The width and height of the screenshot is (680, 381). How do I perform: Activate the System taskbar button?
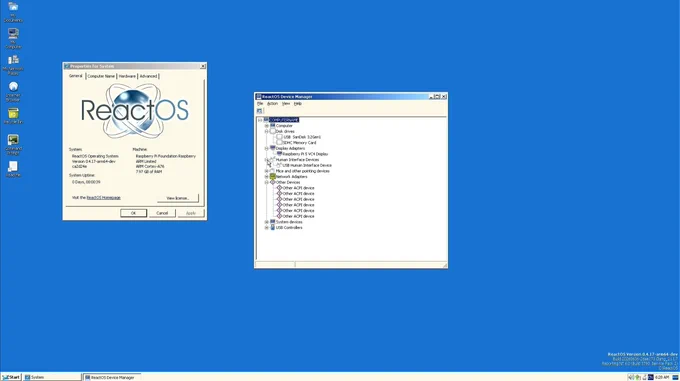pyautogui.click(x=52, y=377)
